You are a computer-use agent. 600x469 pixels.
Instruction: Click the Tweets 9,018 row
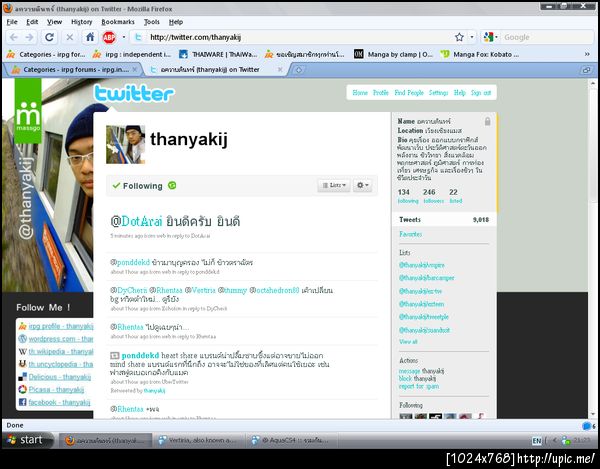pyautogui.click(x=444, y=220)
